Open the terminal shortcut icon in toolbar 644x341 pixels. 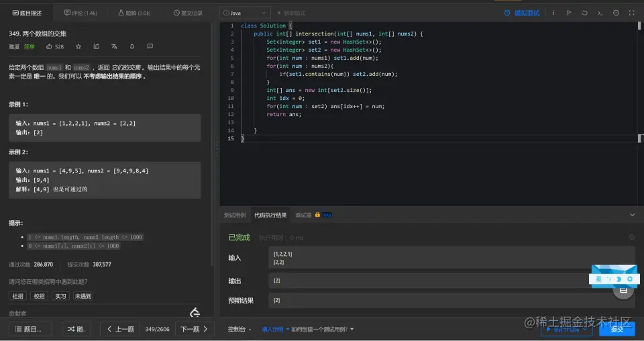[600, 13]
